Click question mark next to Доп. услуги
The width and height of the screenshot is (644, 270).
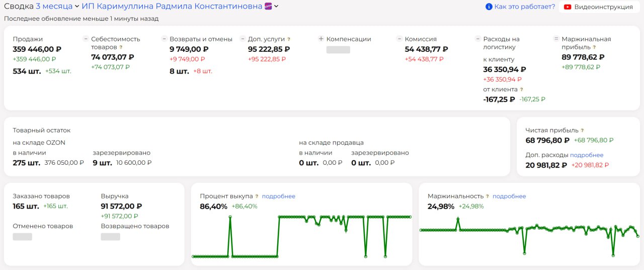pyautogui.click(x=289, y=39)
